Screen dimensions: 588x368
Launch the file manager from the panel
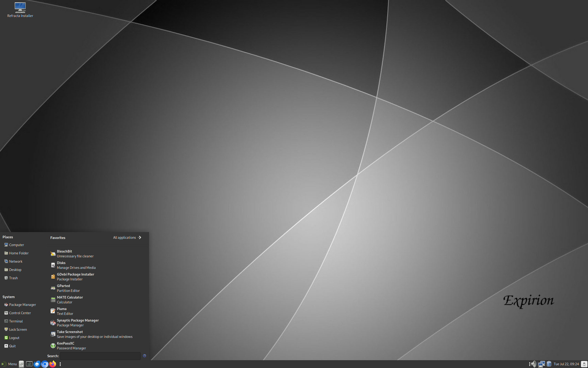[21, 364]
